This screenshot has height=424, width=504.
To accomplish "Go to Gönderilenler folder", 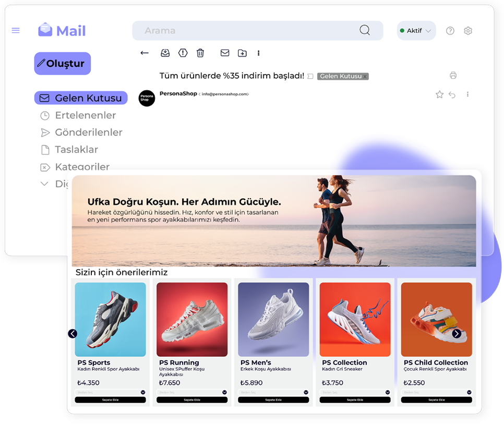I will tap(88, 132).
